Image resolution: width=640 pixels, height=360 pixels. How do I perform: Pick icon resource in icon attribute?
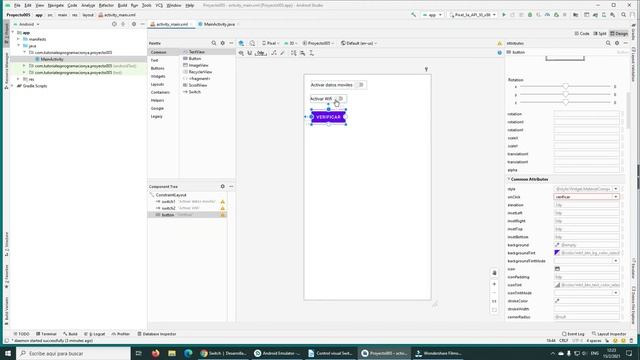557,269
